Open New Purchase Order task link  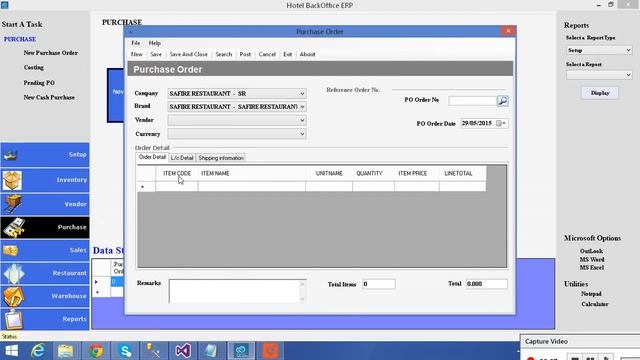coord(51,53)
